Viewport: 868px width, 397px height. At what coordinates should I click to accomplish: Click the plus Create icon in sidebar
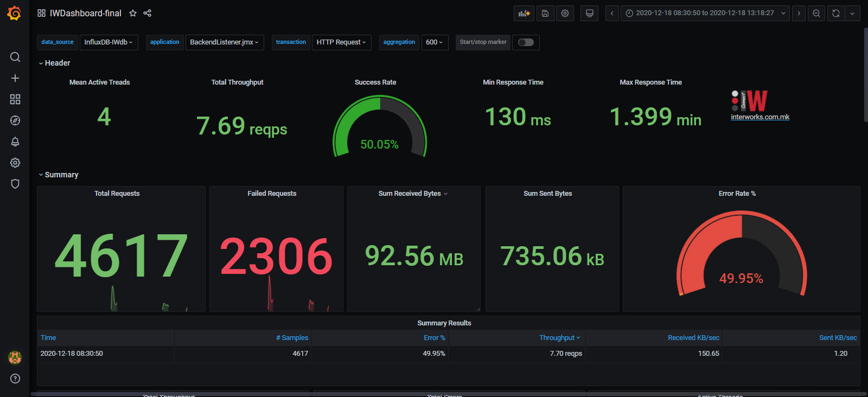tap(15, 78)
